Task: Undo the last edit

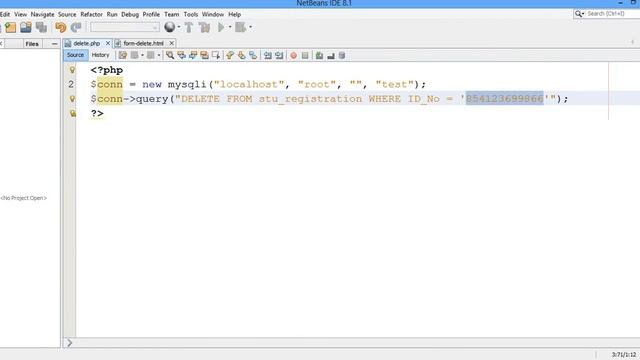Action: [x=61, y=27]
